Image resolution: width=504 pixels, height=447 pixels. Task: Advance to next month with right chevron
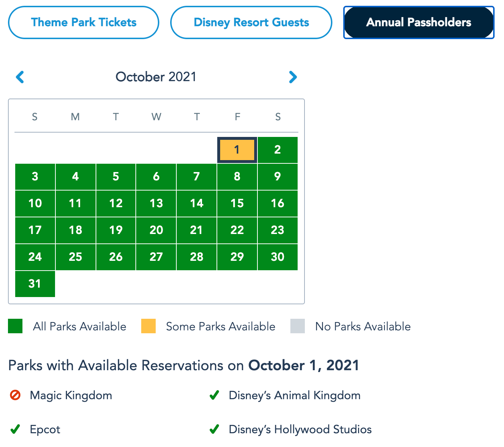(293, 77)
